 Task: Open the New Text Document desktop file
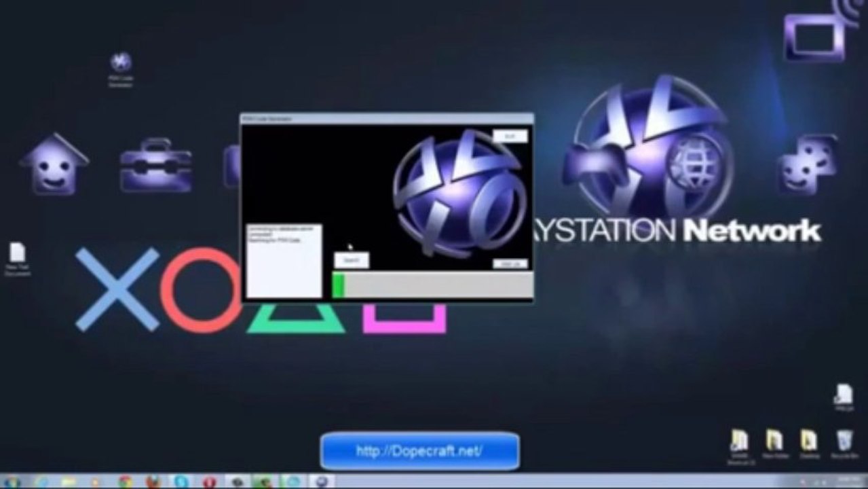(17, 259)
